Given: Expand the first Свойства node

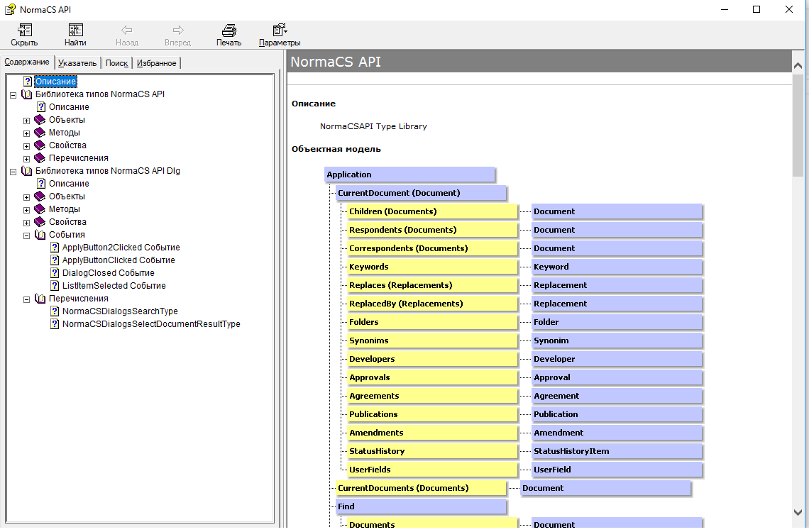Looking at the screenshot, I should 27,146.
